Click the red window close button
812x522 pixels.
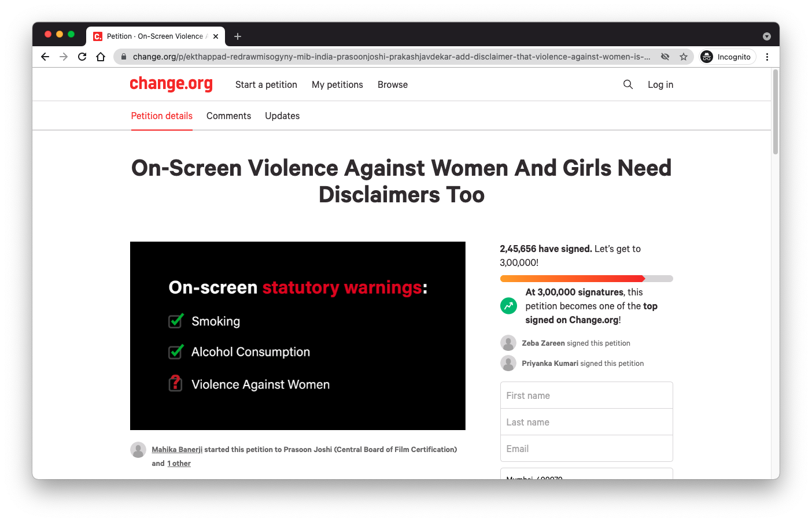point(48,34)
